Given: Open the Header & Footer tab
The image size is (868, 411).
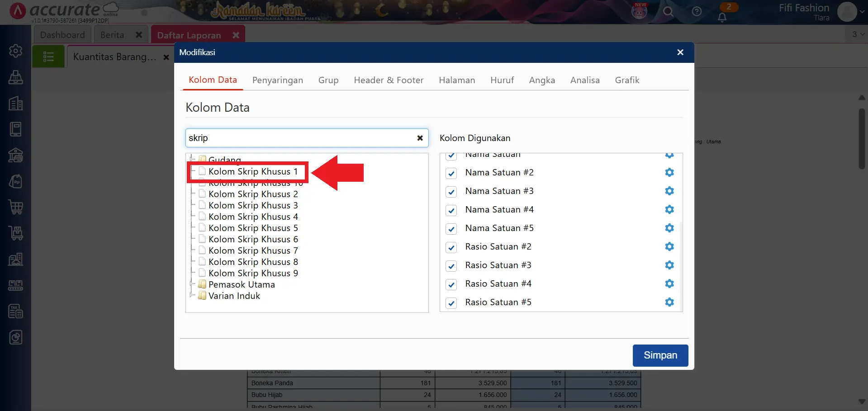Looking at the screenshot, I should click(x=388, y=80).
